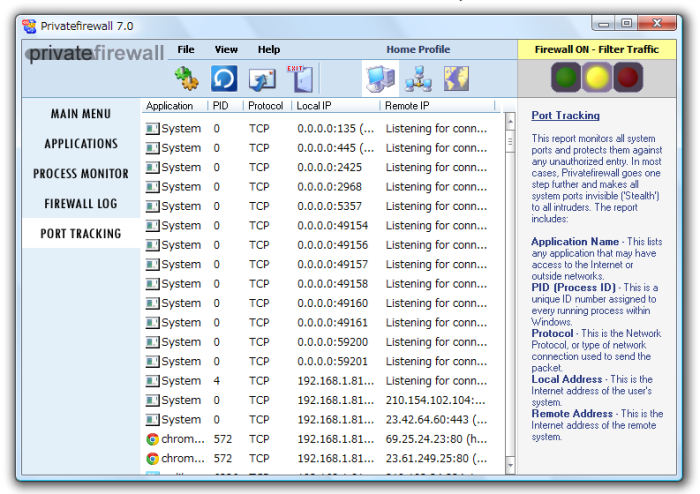
Task: Open the View menu
Action: [x=226, y=50]
